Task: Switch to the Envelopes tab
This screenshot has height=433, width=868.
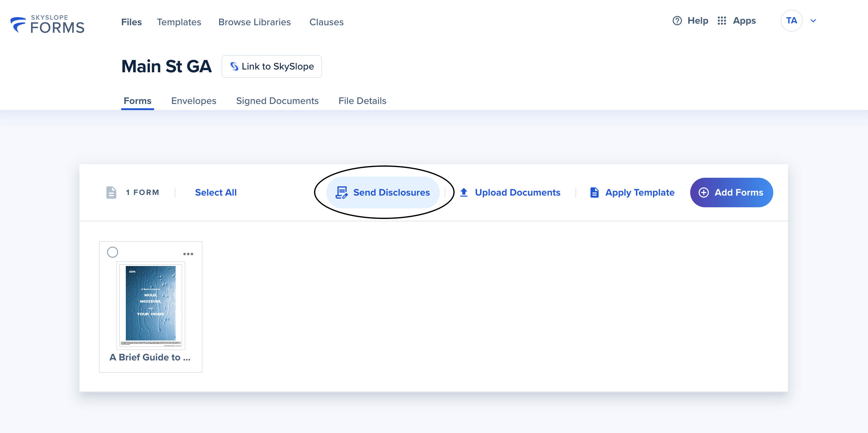Action: click(193, 101)
